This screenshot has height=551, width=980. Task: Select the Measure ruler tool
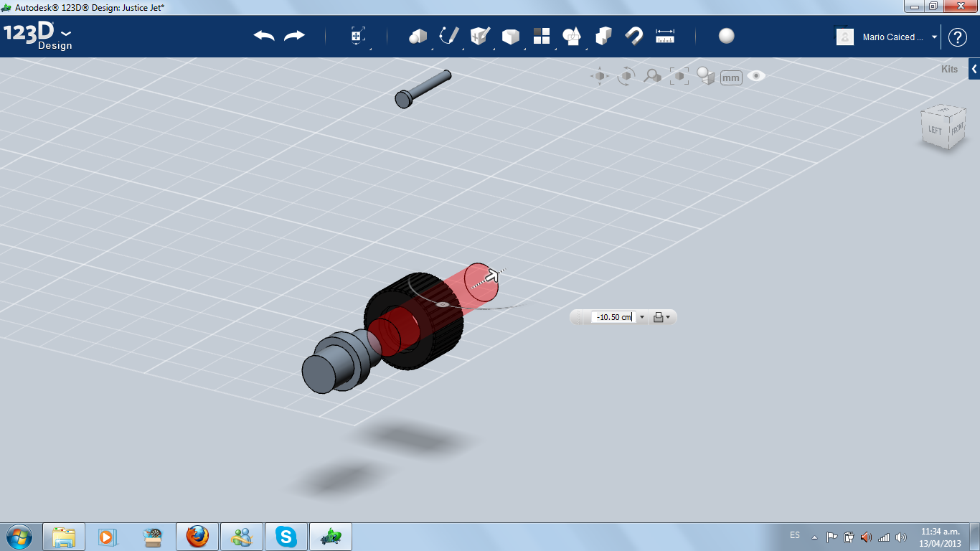[x=665, y=36]
